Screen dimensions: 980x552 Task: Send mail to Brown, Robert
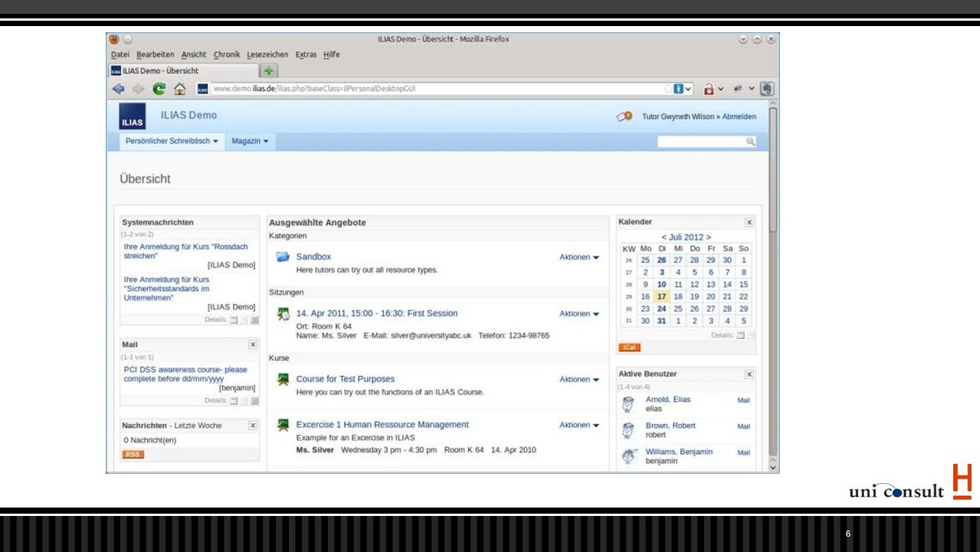tap(743, 426)
